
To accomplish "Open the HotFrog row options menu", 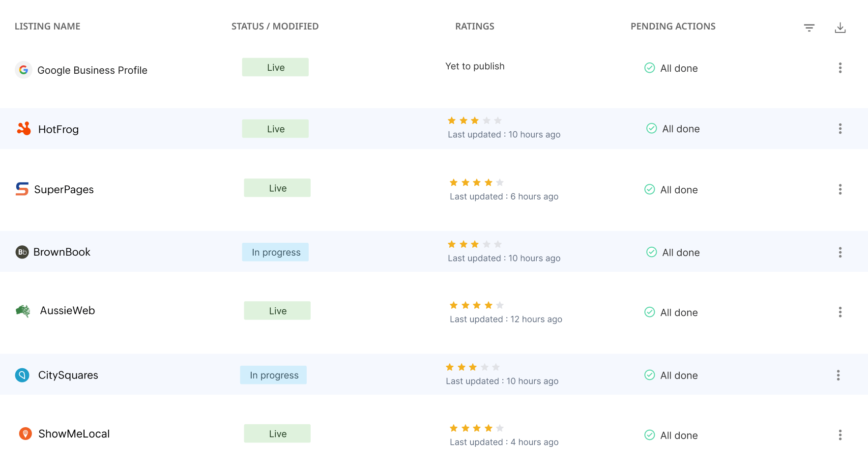I will [840, 129].
